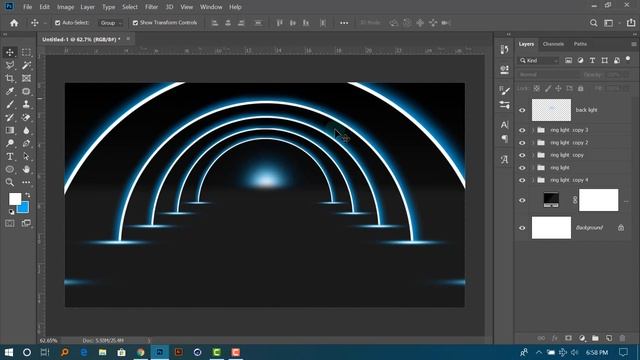Click the Home icon in options bar

coord(14,23)
